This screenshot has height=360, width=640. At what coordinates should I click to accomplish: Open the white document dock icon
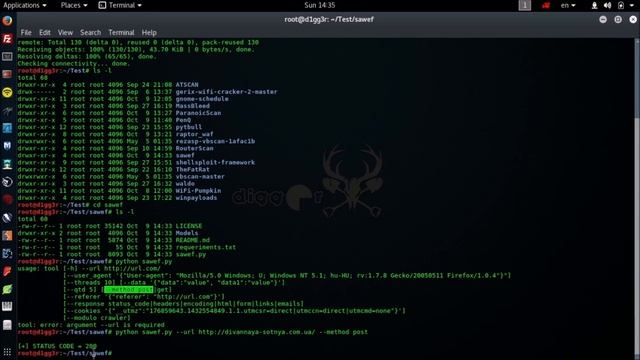(x=7, y=325)
